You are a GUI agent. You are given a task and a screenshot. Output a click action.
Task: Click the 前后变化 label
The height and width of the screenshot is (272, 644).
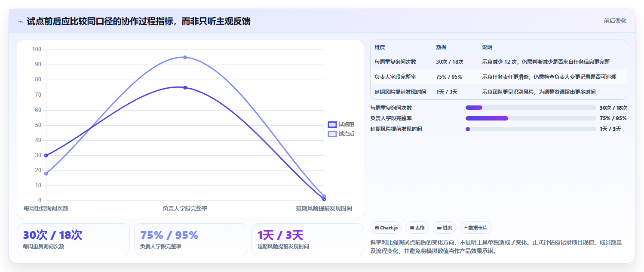(x=615, y=21)
